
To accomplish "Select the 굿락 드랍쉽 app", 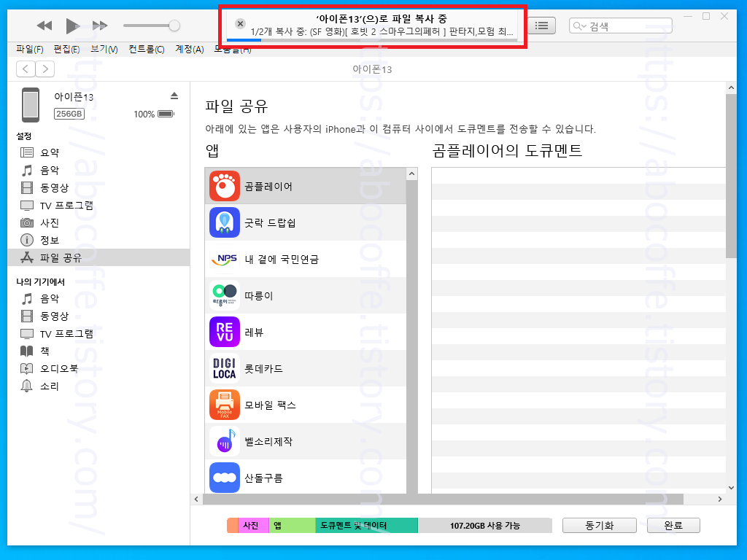I will coord(306,222).
